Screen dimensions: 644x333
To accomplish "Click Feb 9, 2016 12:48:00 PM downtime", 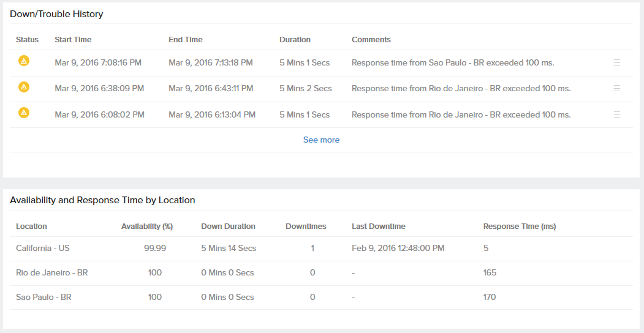I will 398,249.
